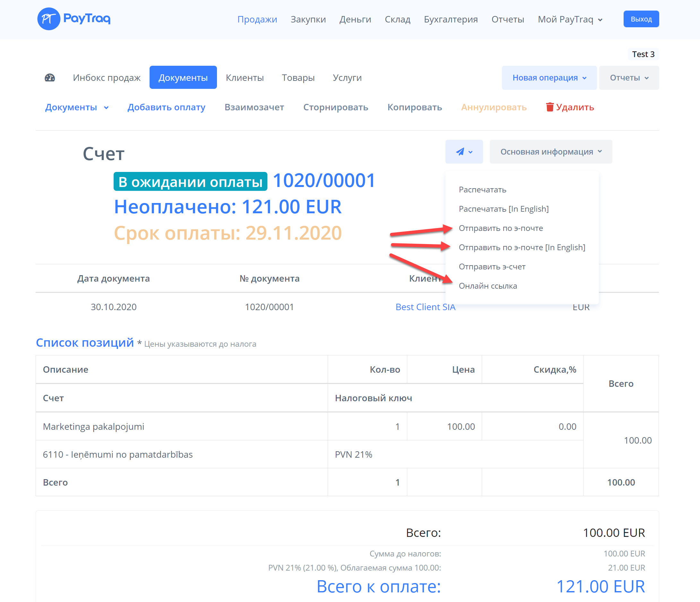Select Распечатать from the menu
Screen dimensions: 700x602
click(482, 190)
